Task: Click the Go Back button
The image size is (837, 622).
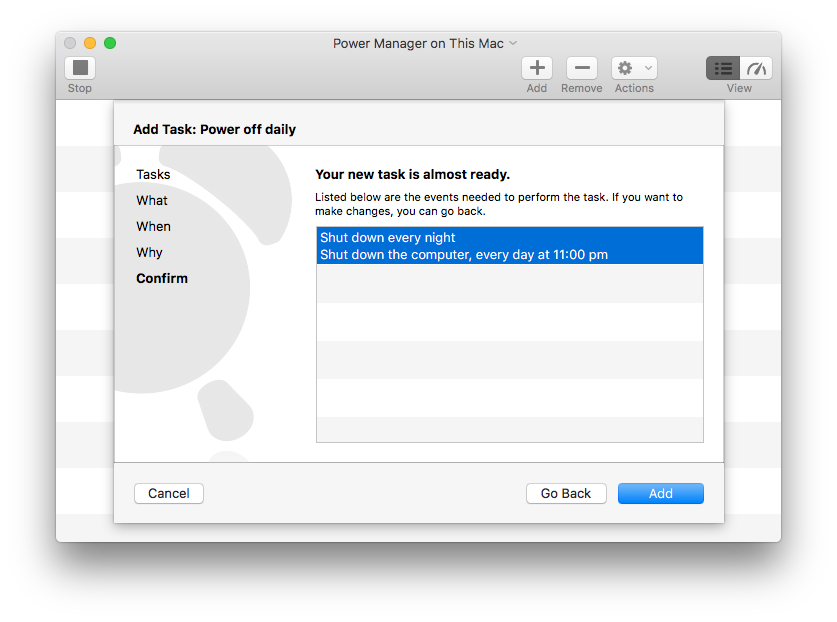Action: 566,493
